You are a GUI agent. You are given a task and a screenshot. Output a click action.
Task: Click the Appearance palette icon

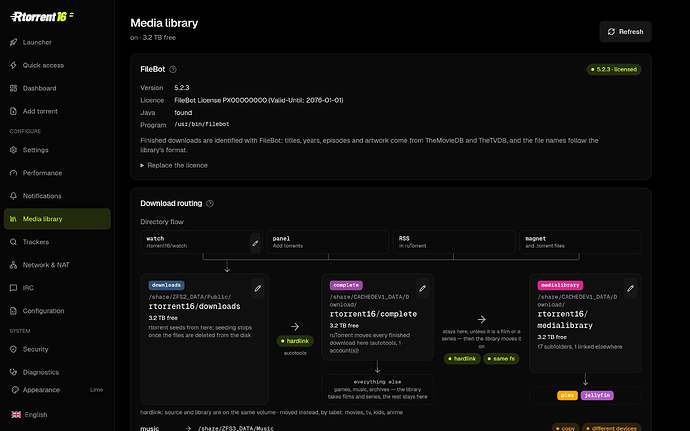15,390
